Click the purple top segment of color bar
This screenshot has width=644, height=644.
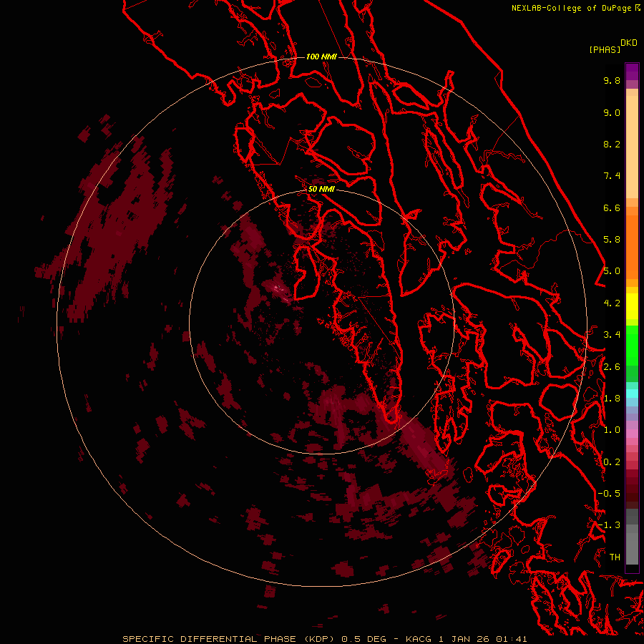[632, 72]
